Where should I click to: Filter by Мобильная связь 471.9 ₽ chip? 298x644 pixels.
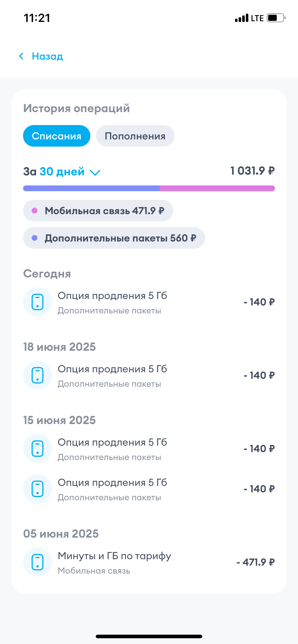click(x=98, y=211)
